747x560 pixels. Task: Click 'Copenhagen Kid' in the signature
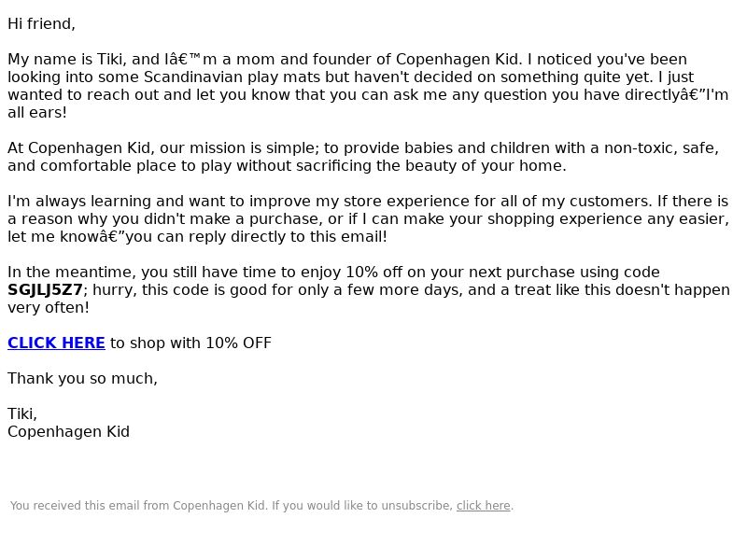coord(68,432)
